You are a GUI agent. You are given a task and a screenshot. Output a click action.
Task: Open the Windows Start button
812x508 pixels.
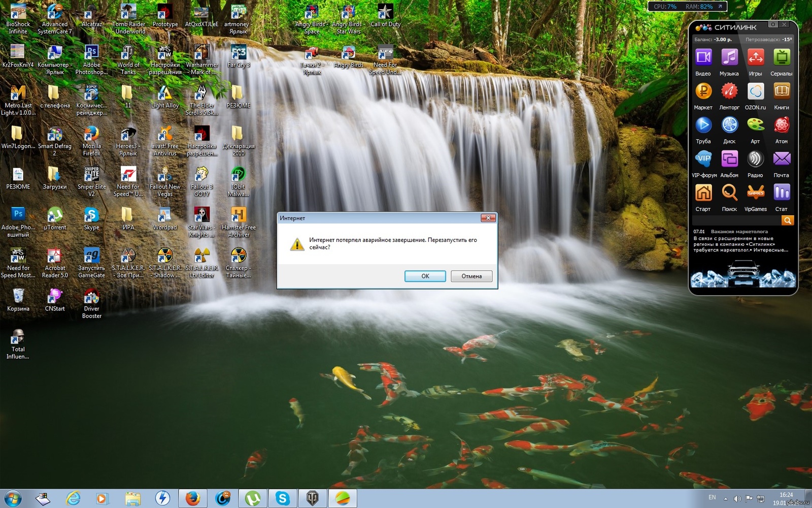point(13,498)
